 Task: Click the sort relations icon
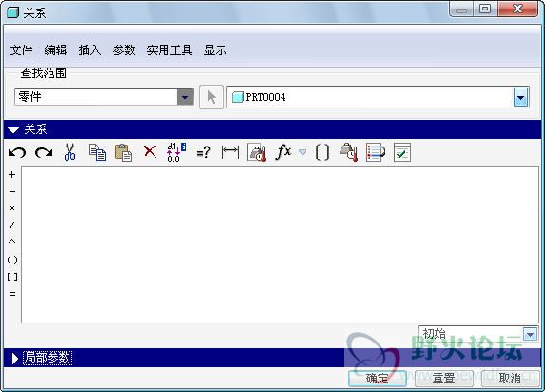376,152
